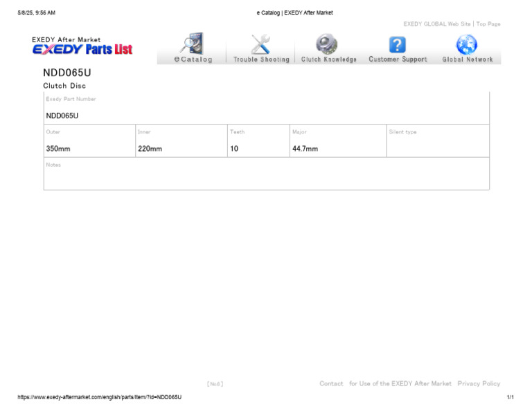Viewport: 532px width, 411px height.
Task: Click the Major column label
Action: [x=299, y=131]
